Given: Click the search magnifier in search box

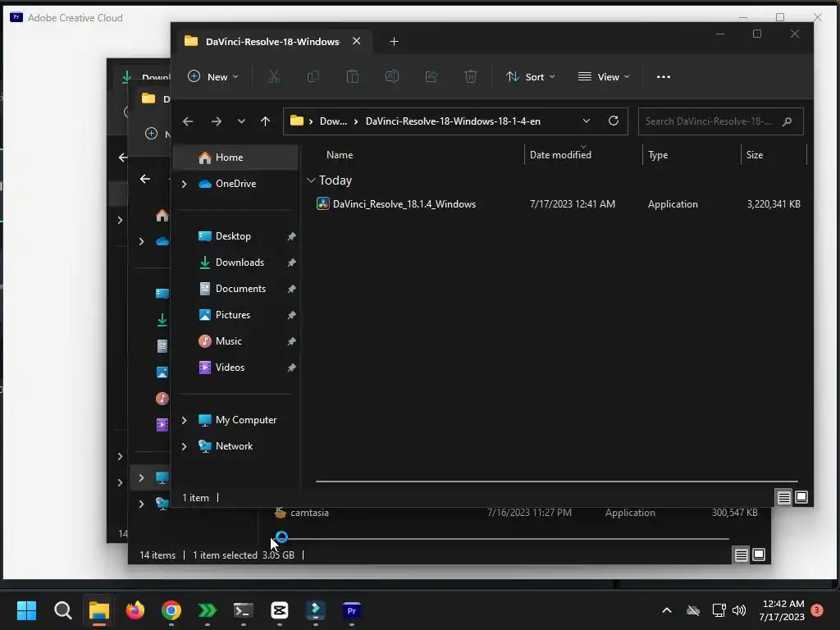Looking at the screenshot, I should coord(787,121).
